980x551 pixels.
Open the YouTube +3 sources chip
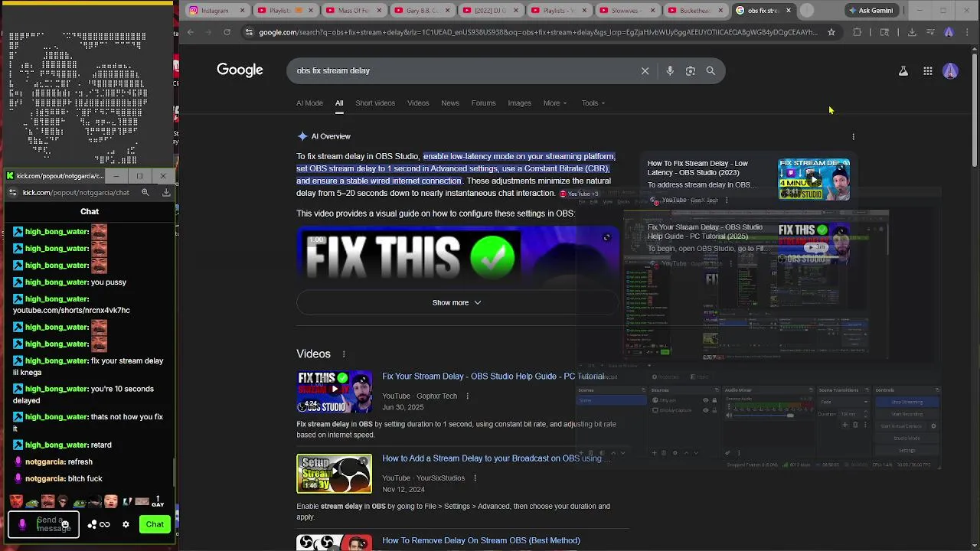(x=579, y=194)
